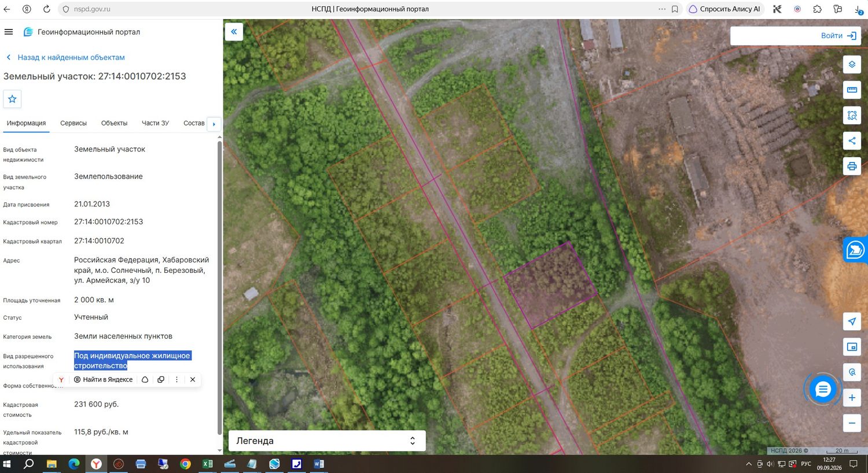Zoom out on the map
Image resolution: width=868 pixels, height=473 pixels.
[x=852, y=423]
